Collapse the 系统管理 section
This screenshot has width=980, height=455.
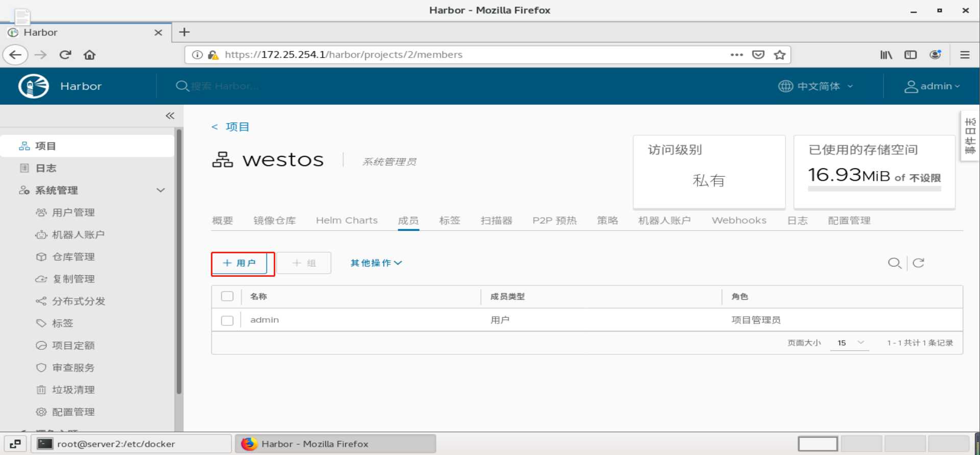(161, 190)
